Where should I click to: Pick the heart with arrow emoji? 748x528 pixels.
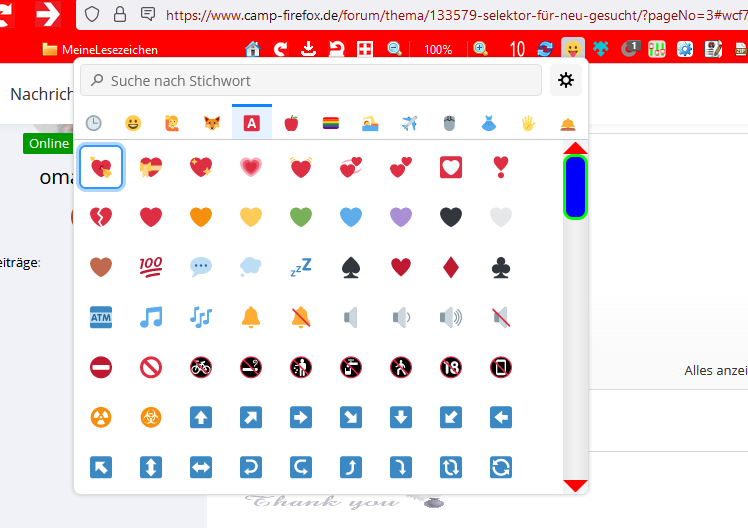(101, 167)
